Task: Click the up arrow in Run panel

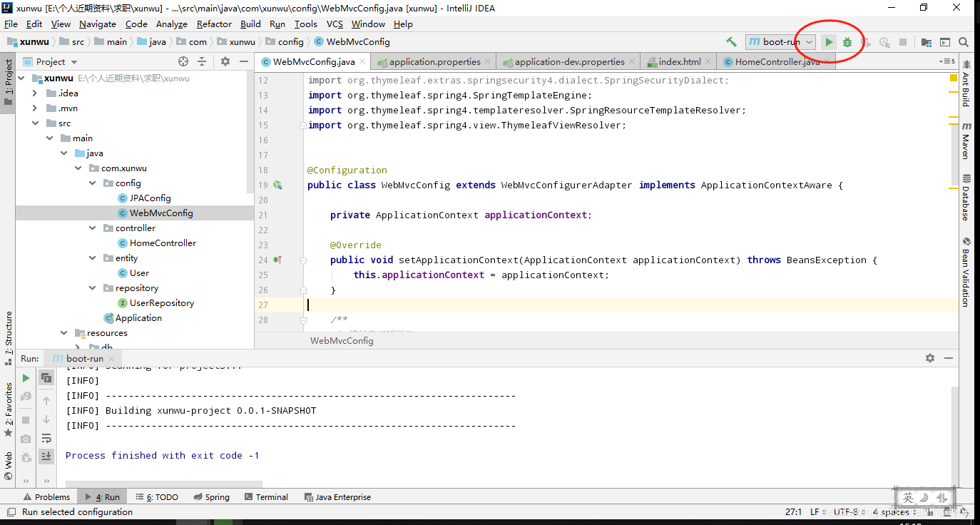Action: tap(46, 401)
